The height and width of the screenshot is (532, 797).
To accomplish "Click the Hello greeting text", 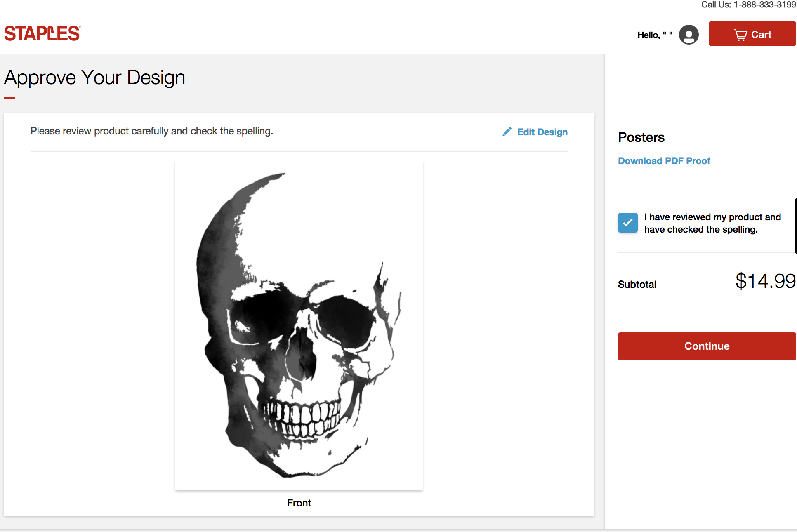I will coord(655,35).
